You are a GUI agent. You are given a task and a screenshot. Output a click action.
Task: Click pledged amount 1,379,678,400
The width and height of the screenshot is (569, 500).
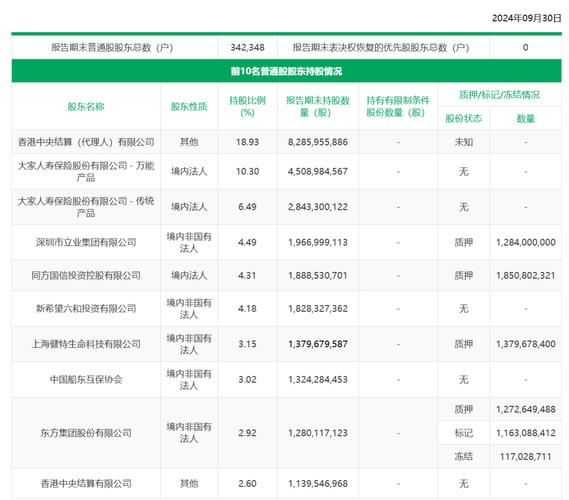pyautogui.click(x=525, y=344)
